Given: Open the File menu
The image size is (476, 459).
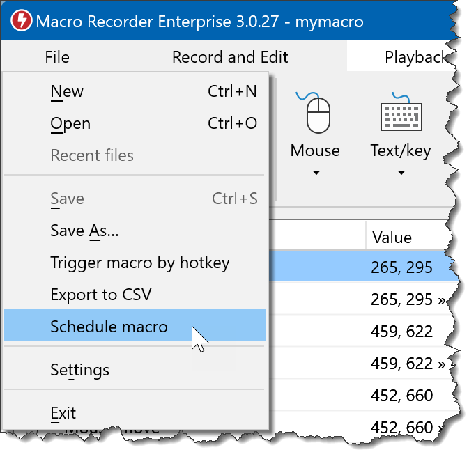Looking at the screenshot, I should coord(56,57).
